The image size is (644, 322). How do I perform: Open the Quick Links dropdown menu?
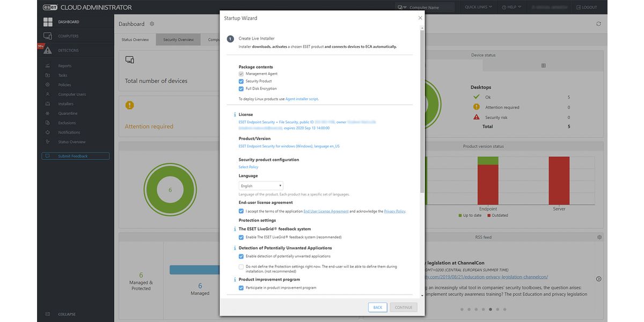[478, 8]
